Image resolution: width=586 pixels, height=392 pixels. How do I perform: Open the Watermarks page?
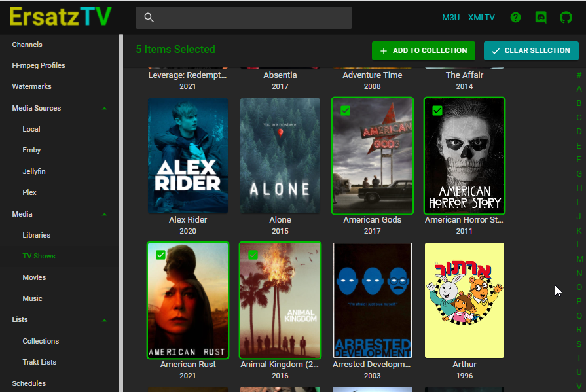pos(32,86)
